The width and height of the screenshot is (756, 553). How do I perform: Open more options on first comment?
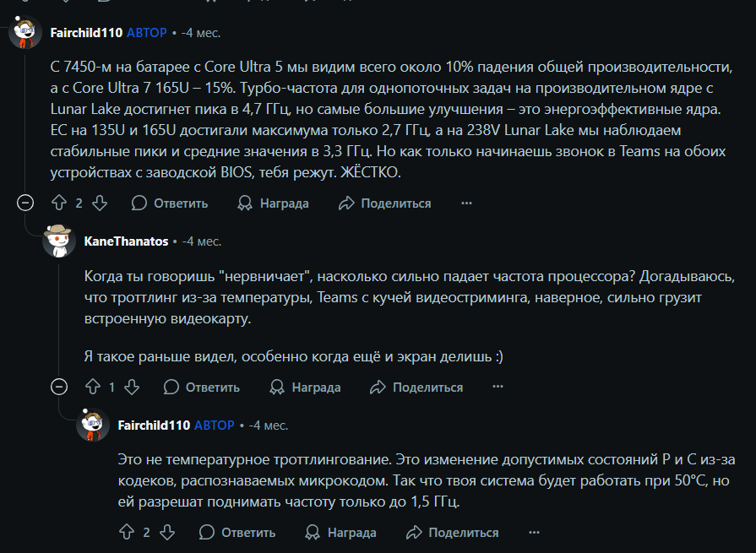click(x=466, y=203)
